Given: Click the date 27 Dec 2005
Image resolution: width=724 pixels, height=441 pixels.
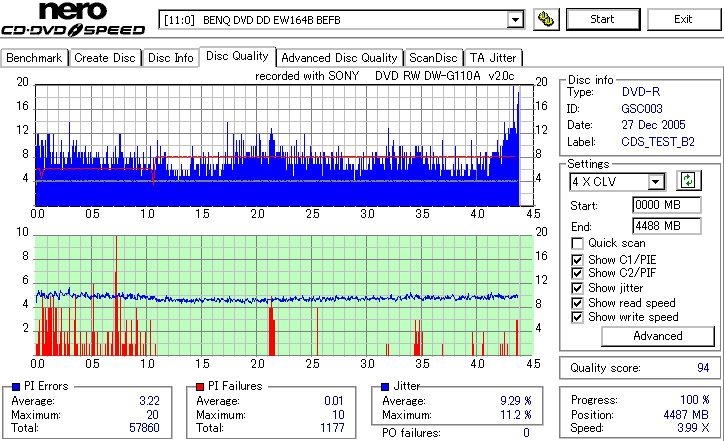Looking at the screenshot, I should tap(653, 125).
